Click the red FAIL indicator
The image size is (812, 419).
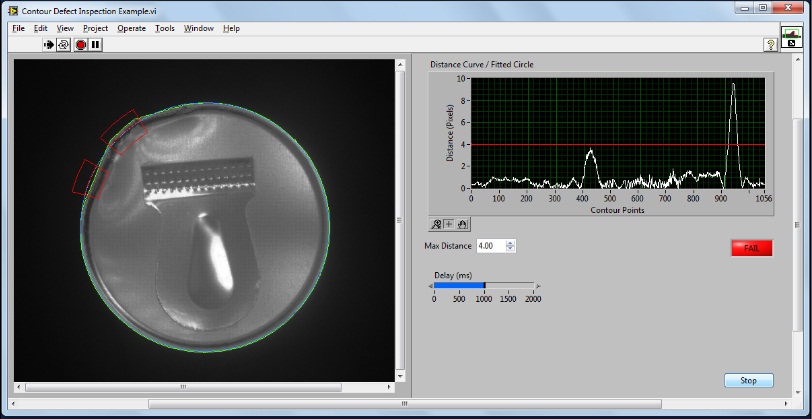751,247
